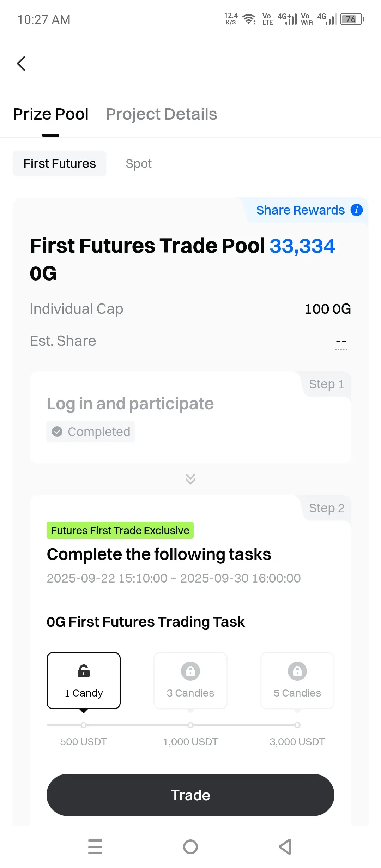Image resolution: width=381 pixels, height=868 pixels.
Task: Show the Est. Share dotted value details
Action: (341, 343)
